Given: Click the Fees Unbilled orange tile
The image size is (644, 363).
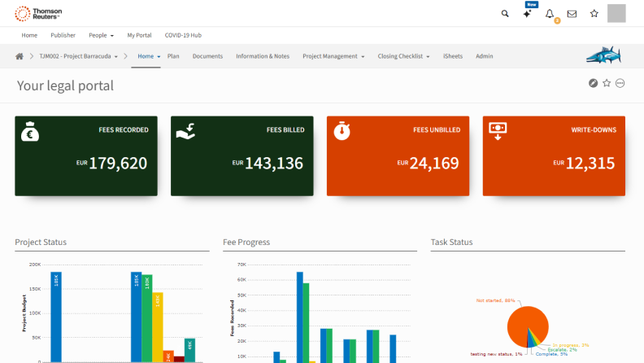Looking at the screenshot, I should tap(398, 155).
